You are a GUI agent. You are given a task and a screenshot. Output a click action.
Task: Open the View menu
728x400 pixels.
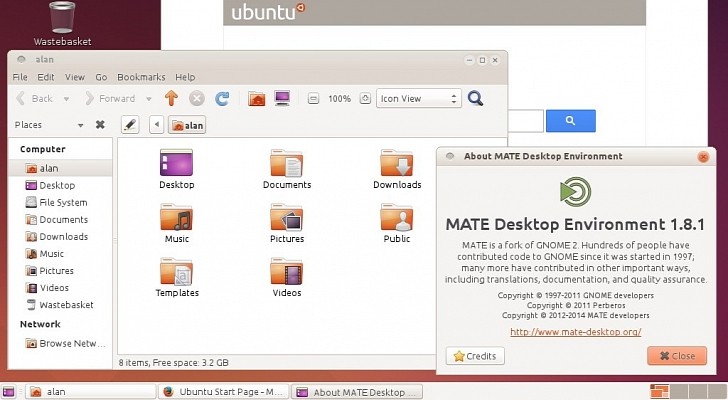(x=75, y=77)
